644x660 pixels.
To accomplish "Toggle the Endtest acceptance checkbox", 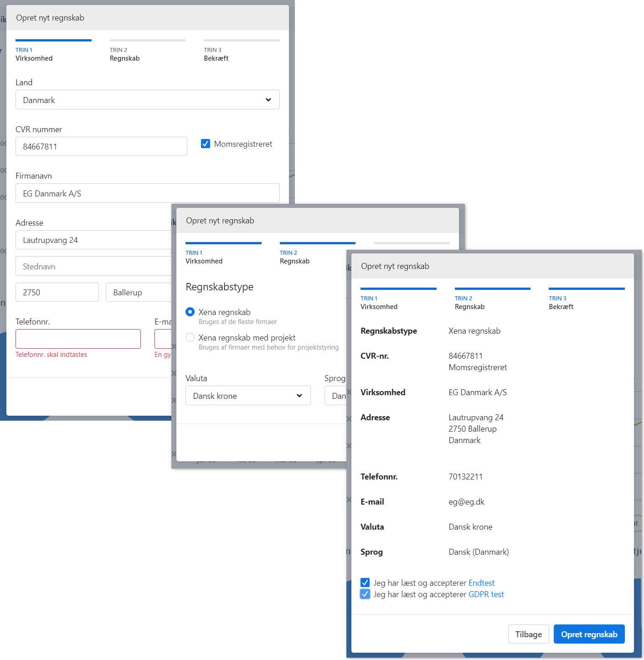I will 365,583.
